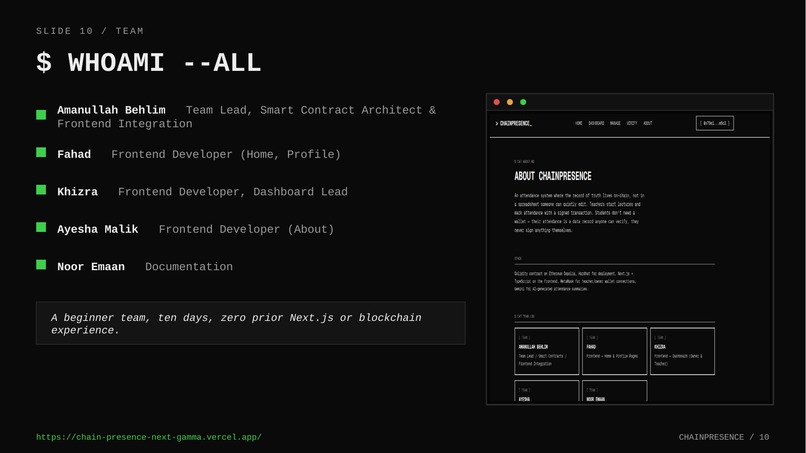The image size is (806, 453).
Task: Select the Noor Emaan team card in mockup
Action: coord(614,391)
